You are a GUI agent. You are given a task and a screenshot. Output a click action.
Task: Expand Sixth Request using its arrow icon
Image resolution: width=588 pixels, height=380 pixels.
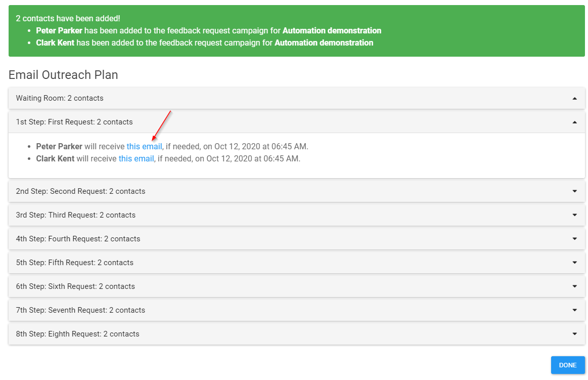574,286
